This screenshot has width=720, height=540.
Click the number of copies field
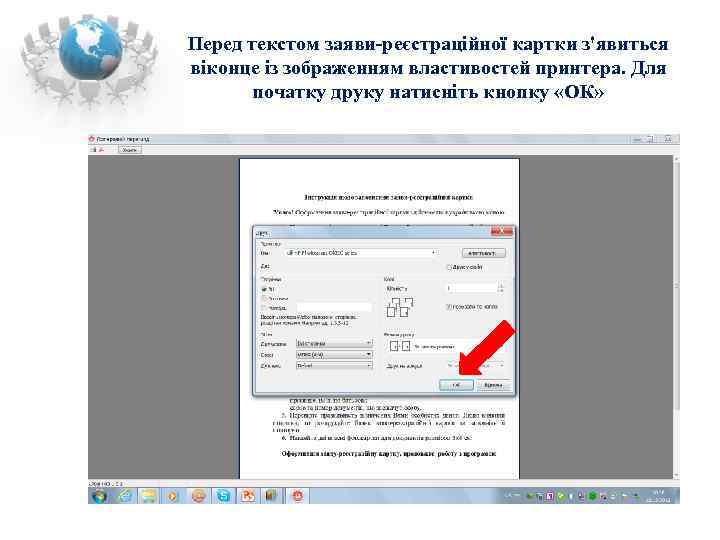click(472, 288)
